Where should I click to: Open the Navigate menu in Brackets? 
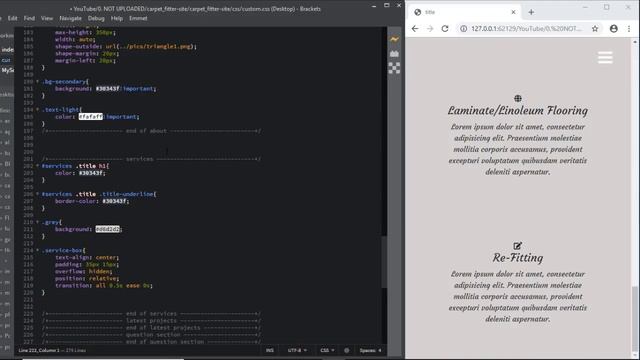point(70,18)
